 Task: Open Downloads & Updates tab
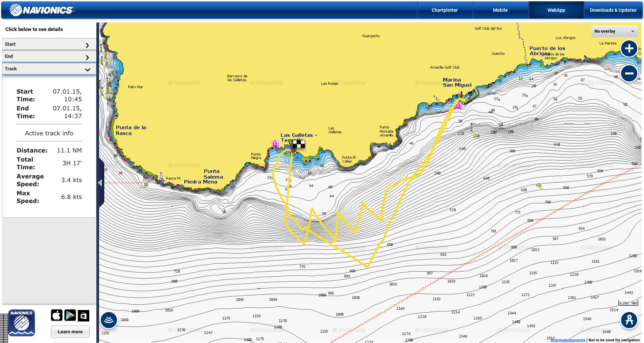click(x=613, y=10)
